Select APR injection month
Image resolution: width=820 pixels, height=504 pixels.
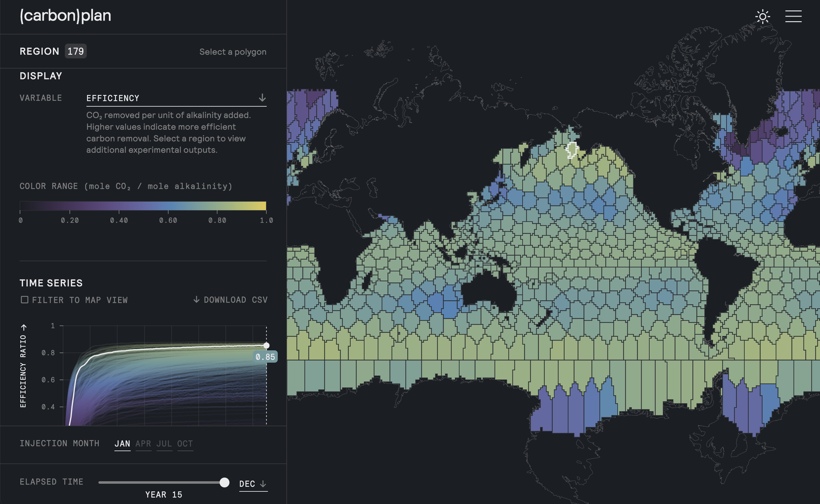pos(143,444)
